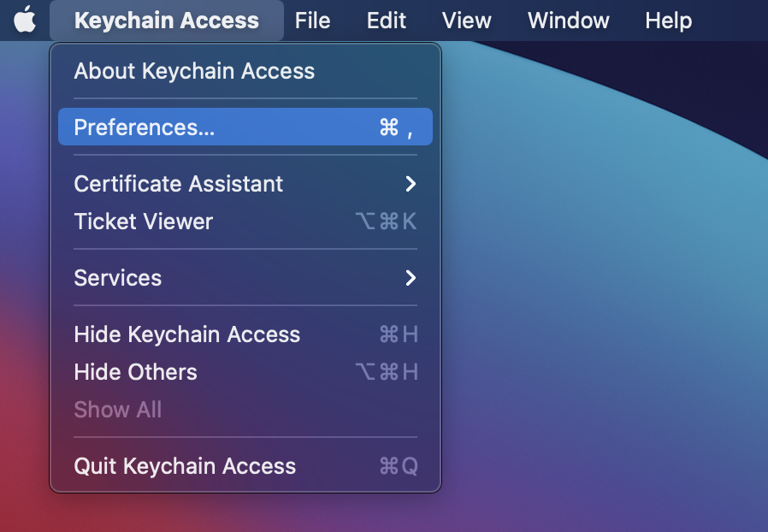Choose Hide Others
The image size is (768, 532).
[x=136, y=372]
